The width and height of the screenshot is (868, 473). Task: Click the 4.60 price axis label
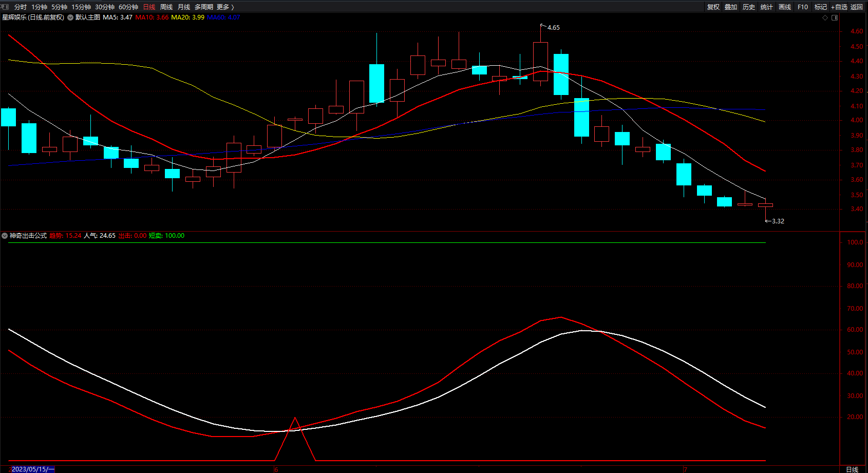tap(857, 31)
